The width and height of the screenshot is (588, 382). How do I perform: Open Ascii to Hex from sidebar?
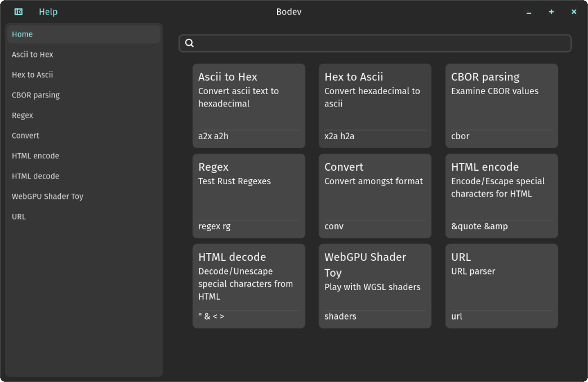tap(84, 55)
